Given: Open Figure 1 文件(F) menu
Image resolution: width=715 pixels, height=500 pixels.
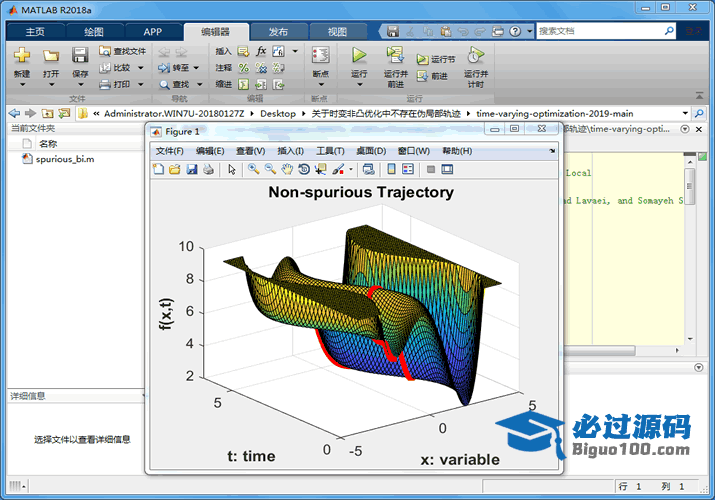Looking at the screenshot, I should click(170, 151).
